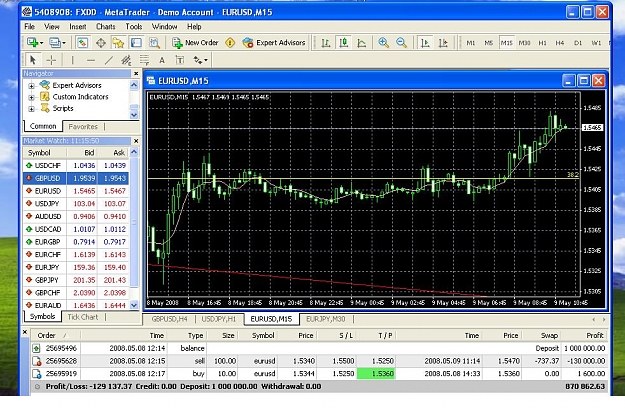Toggle the Navigator panel star-folder icon
This screenshot has width=625, height=408.
[x=118, y=43]
